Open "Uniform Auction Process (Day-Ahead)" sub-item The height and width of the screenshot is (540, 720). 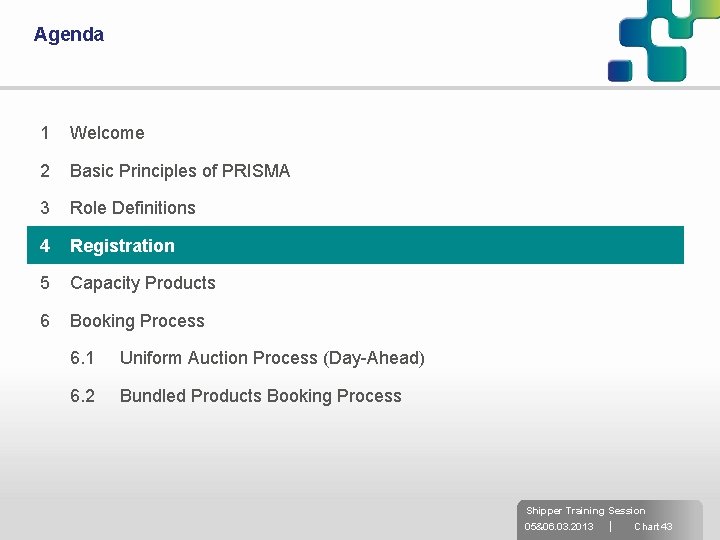[x=272, y=358]
